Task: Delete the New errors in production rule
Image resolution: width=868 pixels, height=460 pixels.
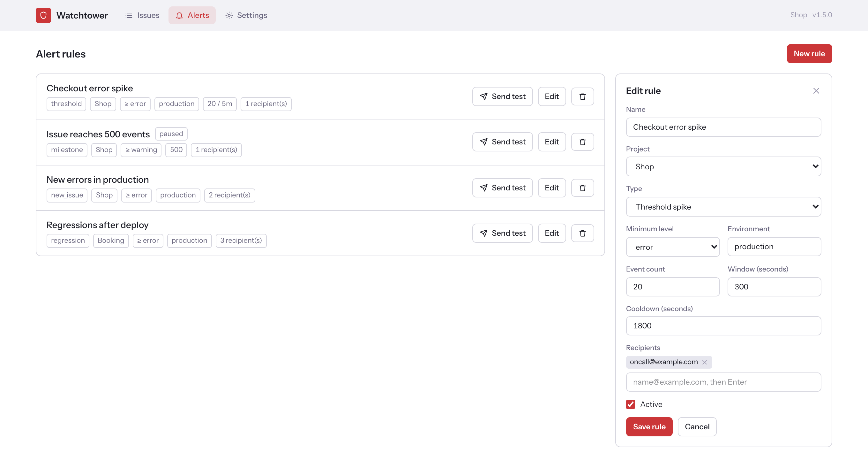Action: pyautogui.click(x=582, y=188)
